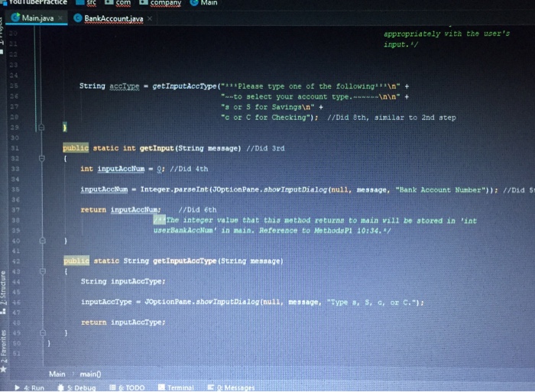535x392 pixels.
Task: Click the "Bank Account Number" string literal
Action: coord(440,190)
